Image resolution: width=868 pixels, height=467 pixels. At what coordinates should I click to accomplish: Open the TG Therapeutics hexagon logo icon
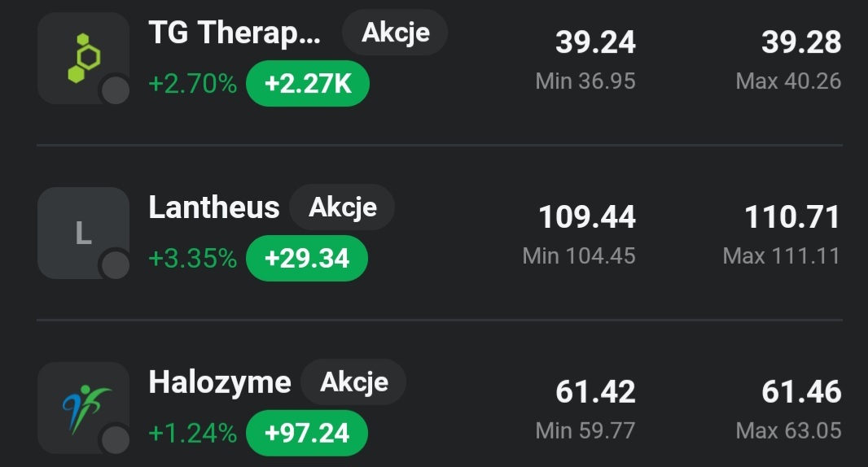83,57
